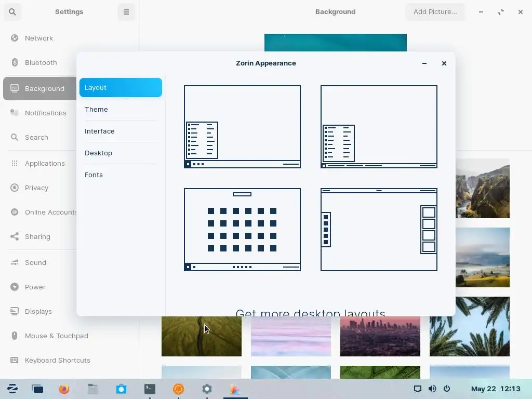Select the misty hills wallpaper
Screen dimensions: 532x399
(x=483, y=258)
